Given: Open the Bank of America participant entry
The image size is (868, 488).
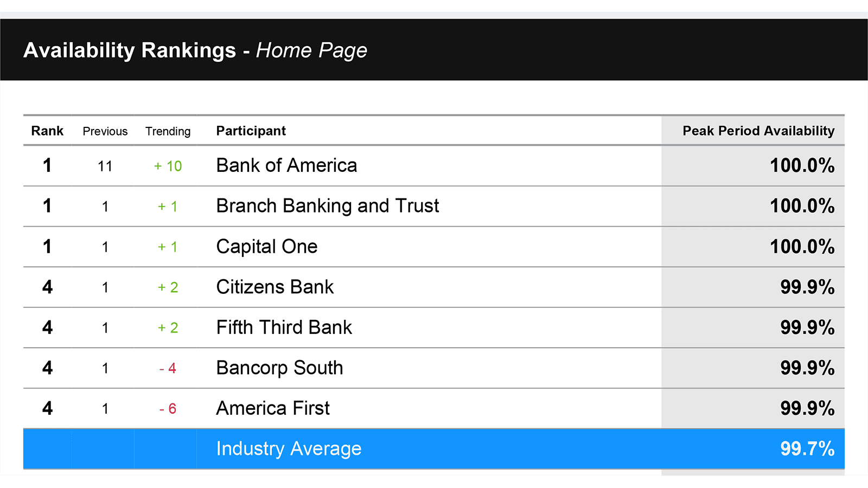Looking at the screenshot, I should (286, 165).
